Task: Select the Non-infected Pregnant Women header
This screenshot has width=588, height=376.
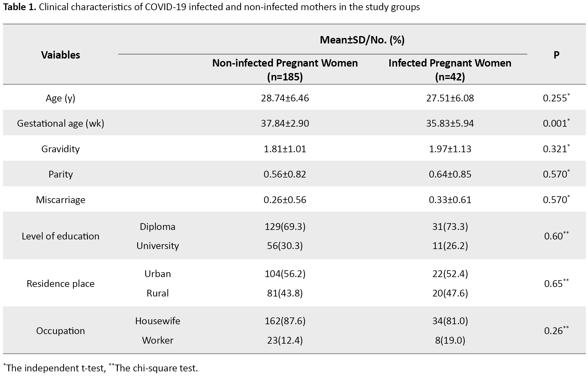Action: (x=285, y=69)
